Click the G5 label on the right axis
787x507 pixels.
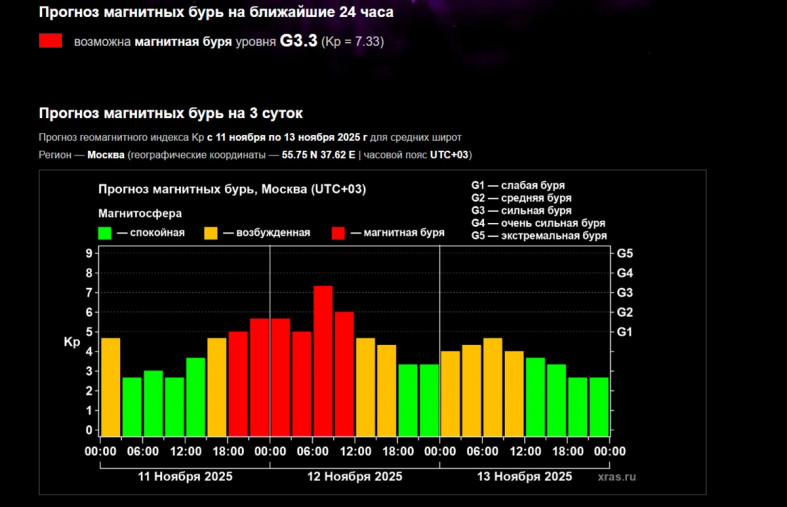[625, 254]
